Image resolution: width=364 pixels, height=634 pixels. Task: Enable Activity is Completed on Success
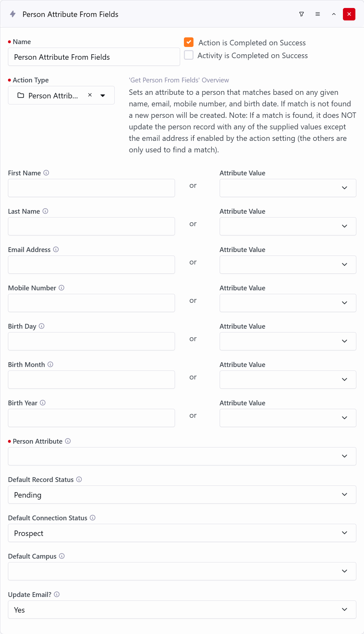[189, 55]
